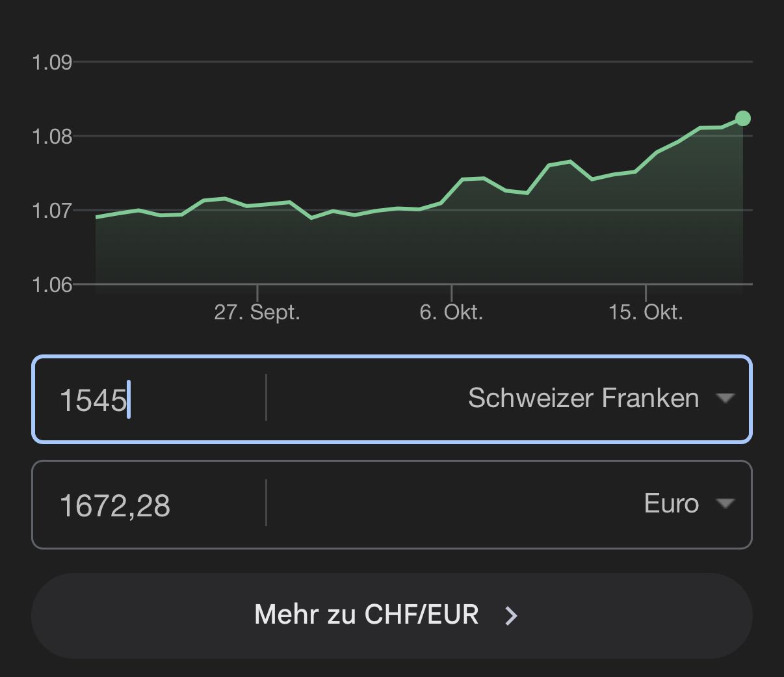This screenshot has width=784, height=677.
Task: Click the 1.07 axis value label
Action: click(x=52, y=211)
